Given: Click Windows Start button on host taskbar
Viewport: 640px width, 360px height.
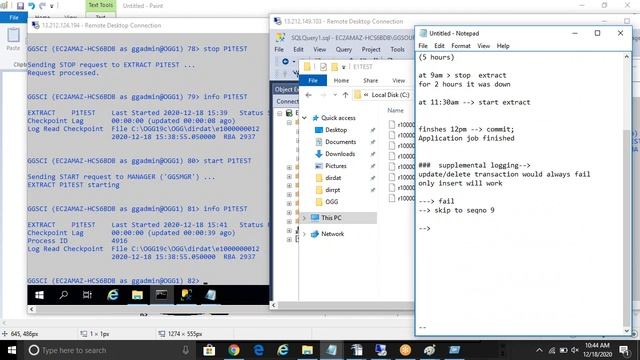Looking at the screenshot, I should [x=11, y=350].
